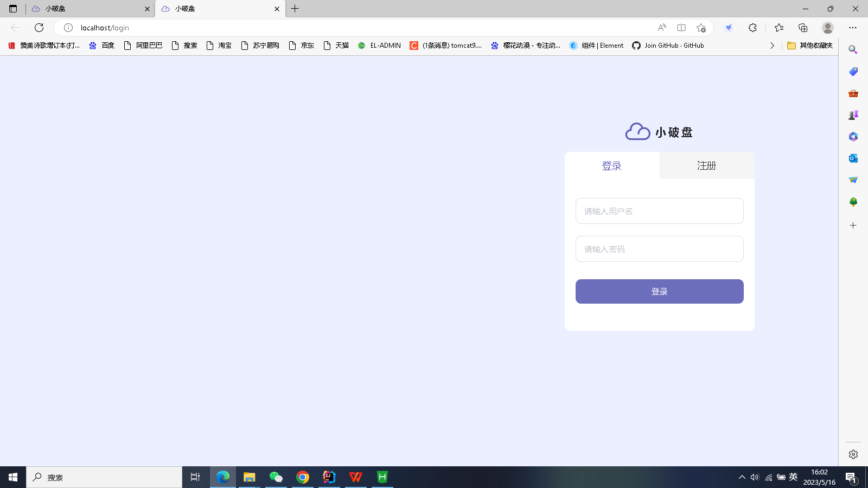Screen dimensions: 868x488
Task: Select the 登录 tab
Action: pyautogui.click(x=612, y=165)
